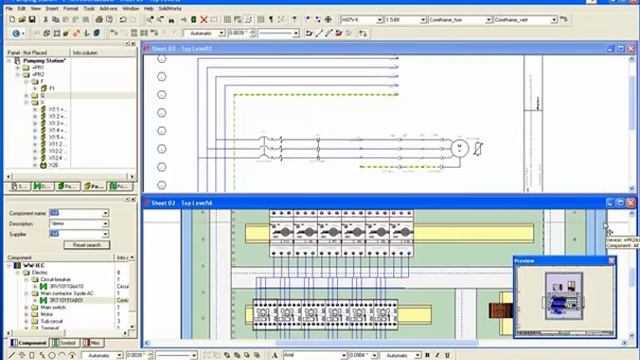
Task: Click the Copy icon in the toolbar
Action: (56, 20)
